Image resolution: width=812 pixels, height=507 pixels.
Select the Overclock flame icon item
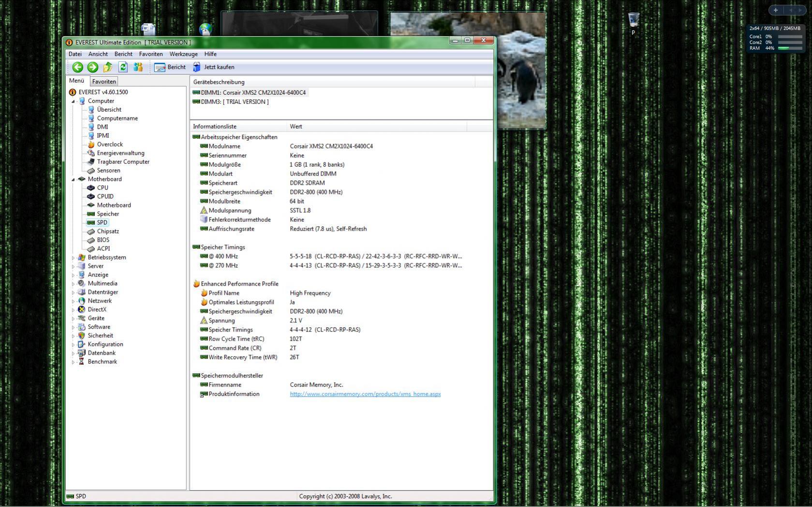91,145
